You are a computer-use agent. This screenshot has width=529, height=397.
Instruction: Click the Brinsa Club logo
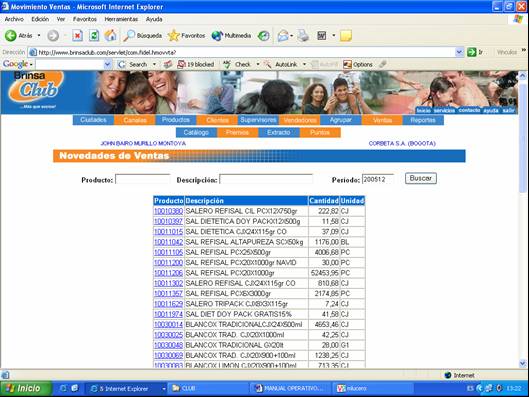point(36,89)
